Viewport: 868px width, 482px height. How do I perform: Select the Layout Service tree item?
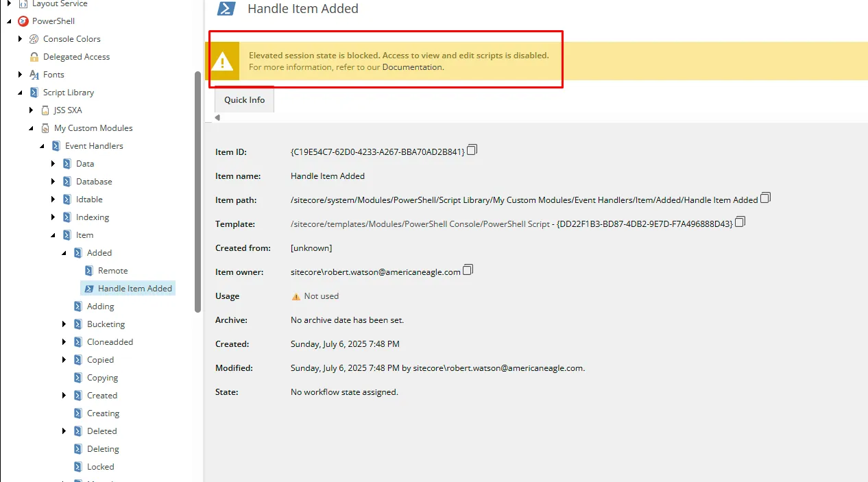coord(60,4)
